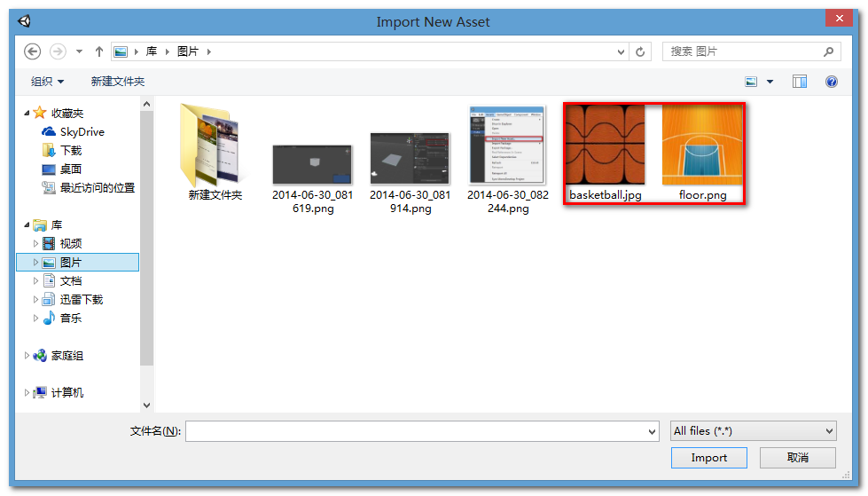The image size is (868, 496).
Task: Open the view options dropdown arrow
Action: coord(770,82)
